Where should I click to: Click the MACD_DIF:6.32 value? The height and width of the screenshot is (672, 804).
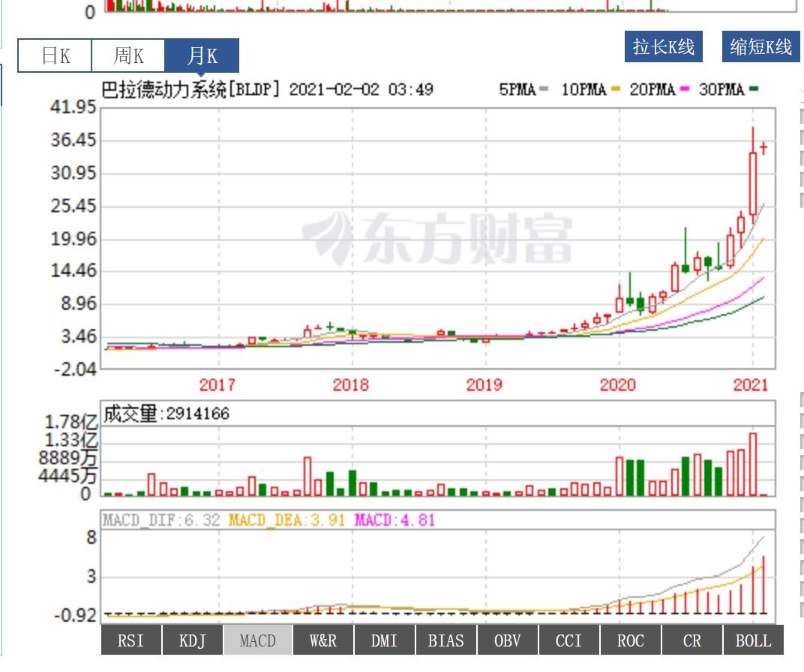pos(161,520)
